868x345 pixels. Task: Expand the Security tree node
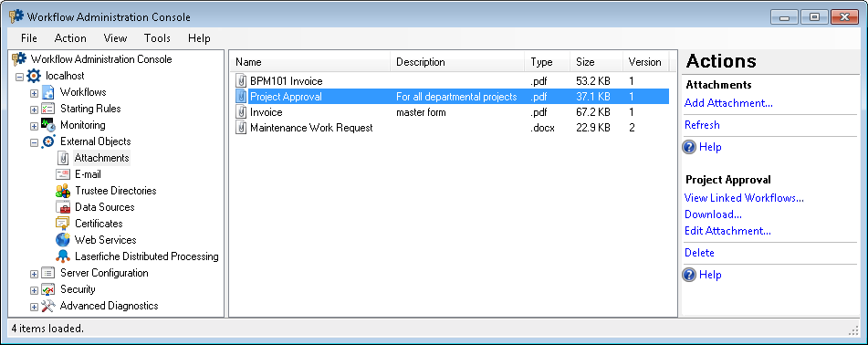pyautogui.click(x=34, y=290)
